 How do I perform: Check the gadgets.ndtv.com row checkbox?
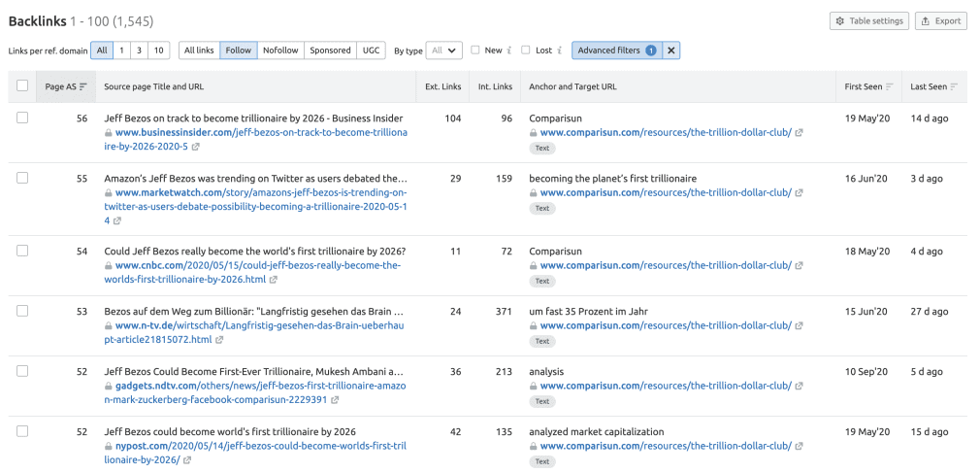[22, 370]
